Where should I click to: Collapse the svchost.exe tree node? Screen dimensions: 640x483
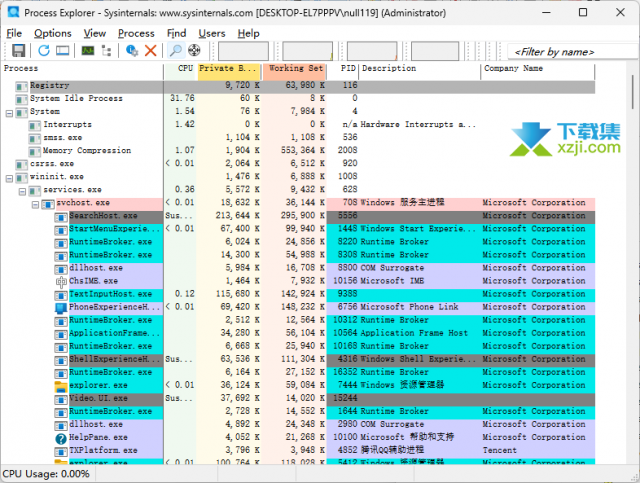coord(35,203)
